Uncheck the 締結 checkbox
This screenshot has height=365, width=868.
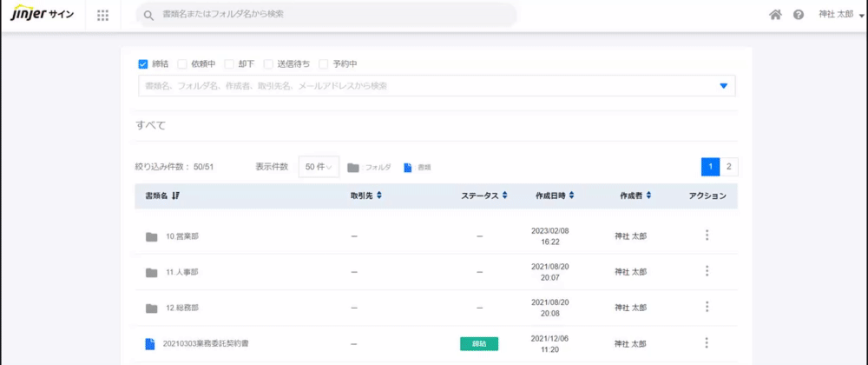click(x=142, y=64)
